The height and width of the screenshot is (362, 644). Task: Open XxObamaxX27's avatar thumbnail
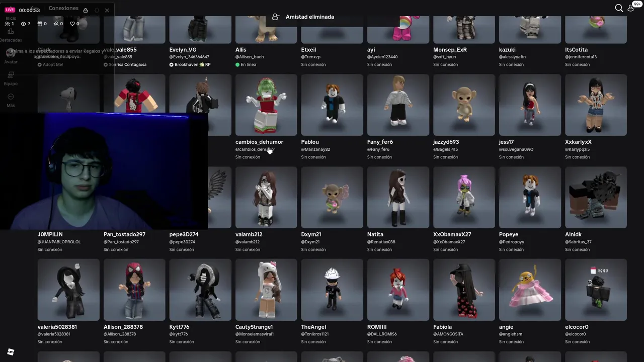464,197
